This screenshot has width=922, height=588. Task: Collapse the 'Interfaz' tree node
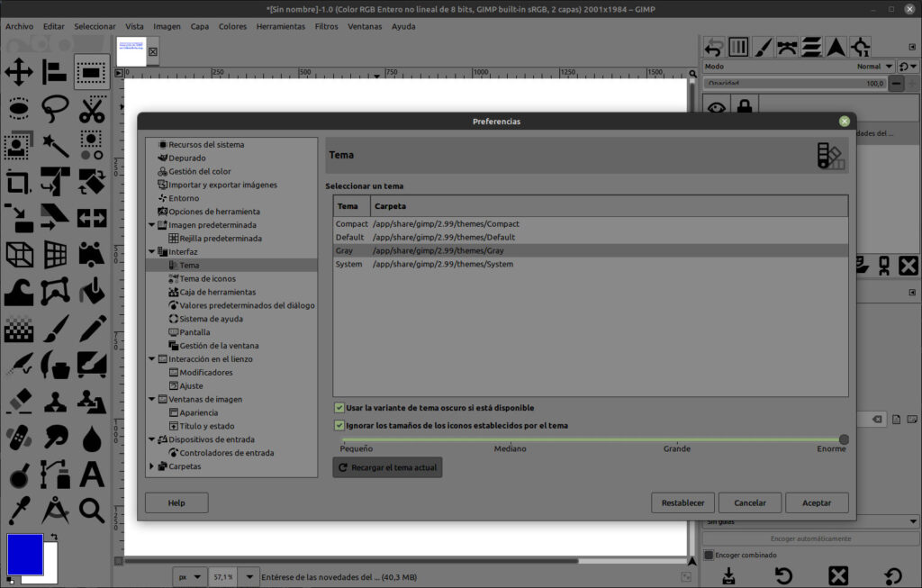point(151,251)
